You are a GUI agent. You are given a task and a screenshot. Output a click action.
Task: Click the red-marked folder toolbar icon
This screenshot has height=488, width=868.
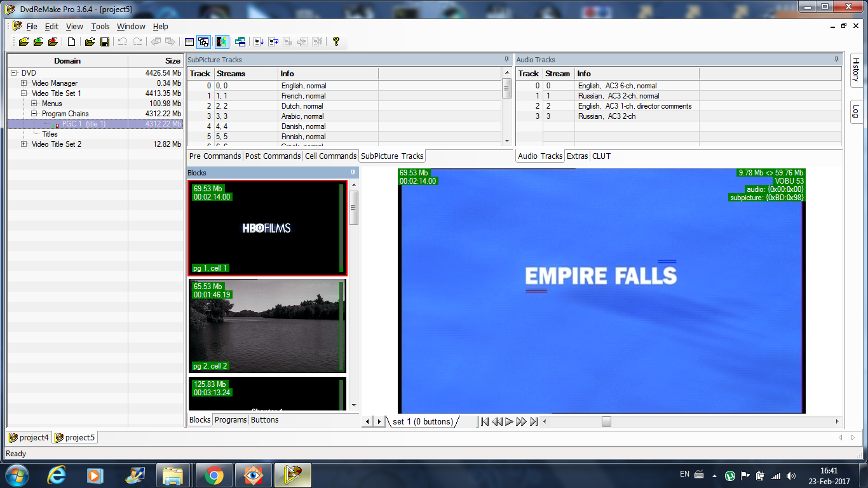pyautogui.click(x=53, y=42)
